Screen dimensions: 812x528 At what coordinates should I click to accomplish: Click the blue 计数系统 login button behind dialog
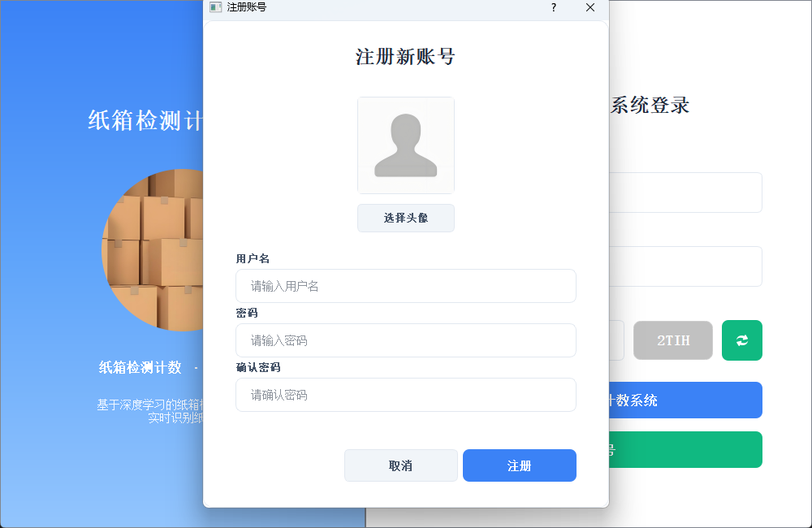(x=685, y=400)
